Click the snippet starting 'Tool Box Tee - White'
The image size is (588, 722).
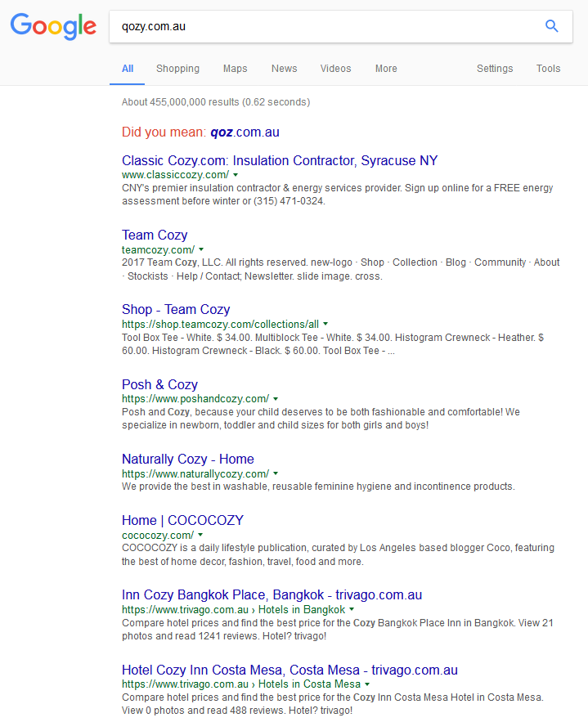point(333,344)
